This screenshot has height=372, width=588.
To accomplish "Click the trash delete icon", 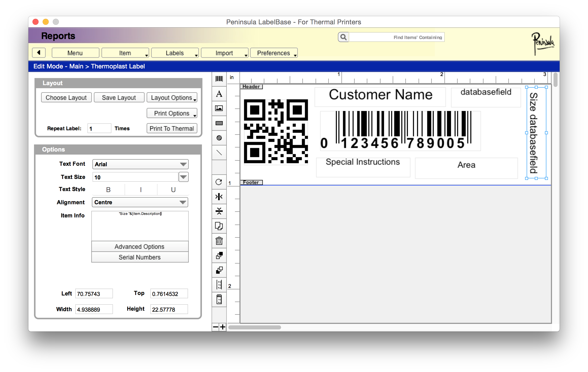I will point(219,241).
